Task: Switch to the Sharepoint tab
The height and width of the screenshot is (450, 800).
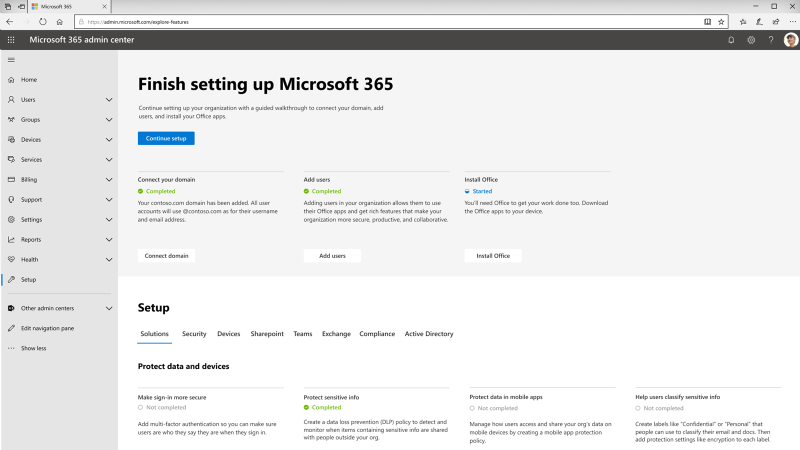Action: (x=267, y=334)
